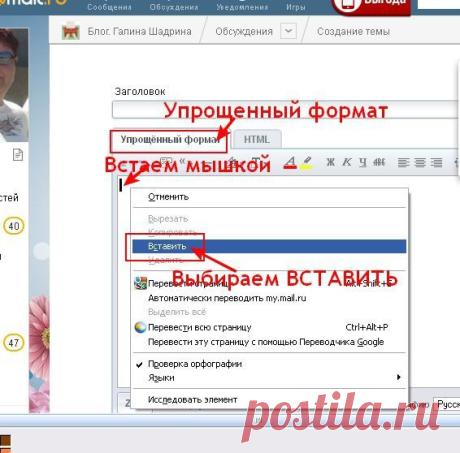Click the red phone Выгода banner

[x=372, y=7]
